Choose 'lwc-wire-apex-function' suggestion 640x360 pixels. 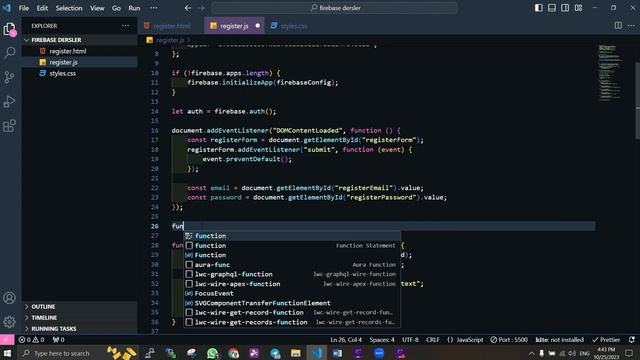point(292,284)
